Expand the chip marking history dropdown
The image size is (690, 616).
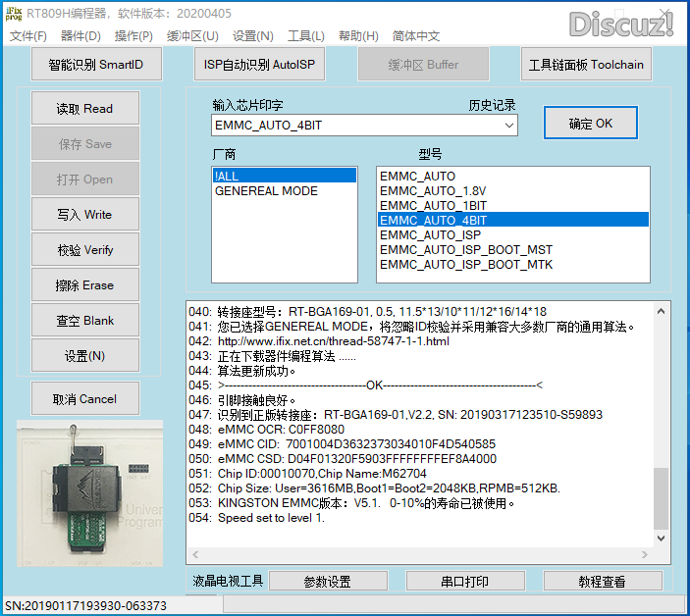[508, 126]
